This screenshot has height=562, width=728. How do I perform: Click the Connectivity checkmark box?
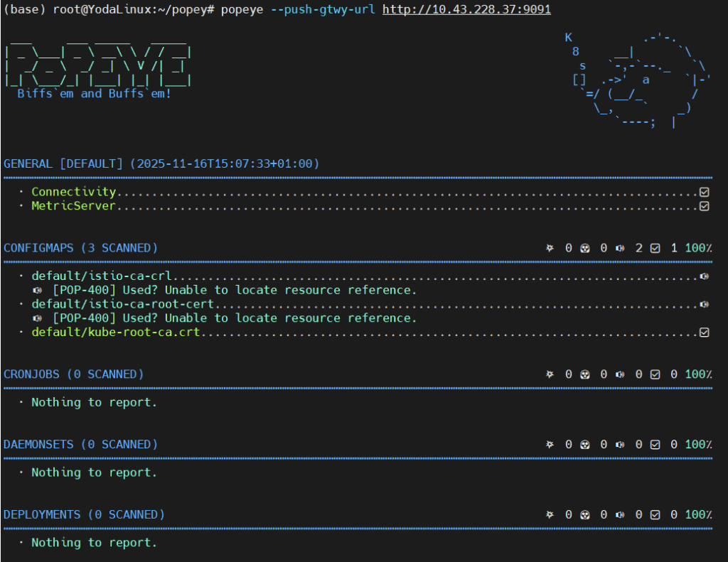704,192
